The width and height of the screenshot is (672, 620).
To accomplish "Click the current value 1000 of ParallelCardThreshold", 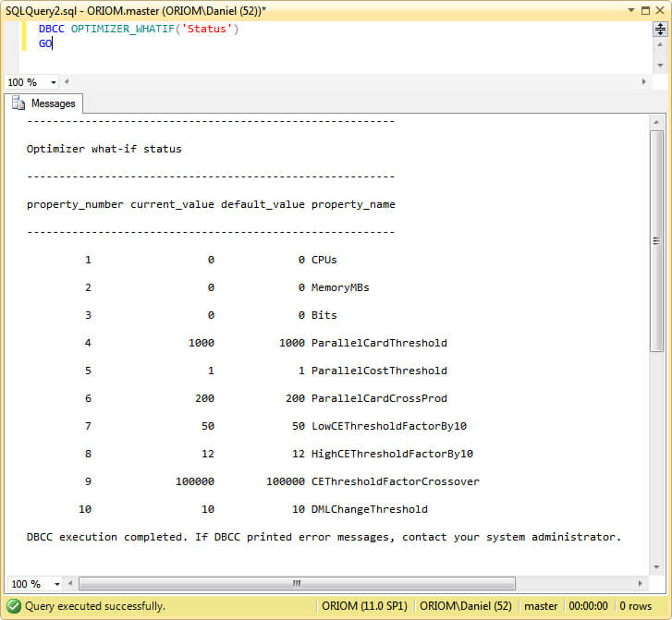I will click(202, 343).
